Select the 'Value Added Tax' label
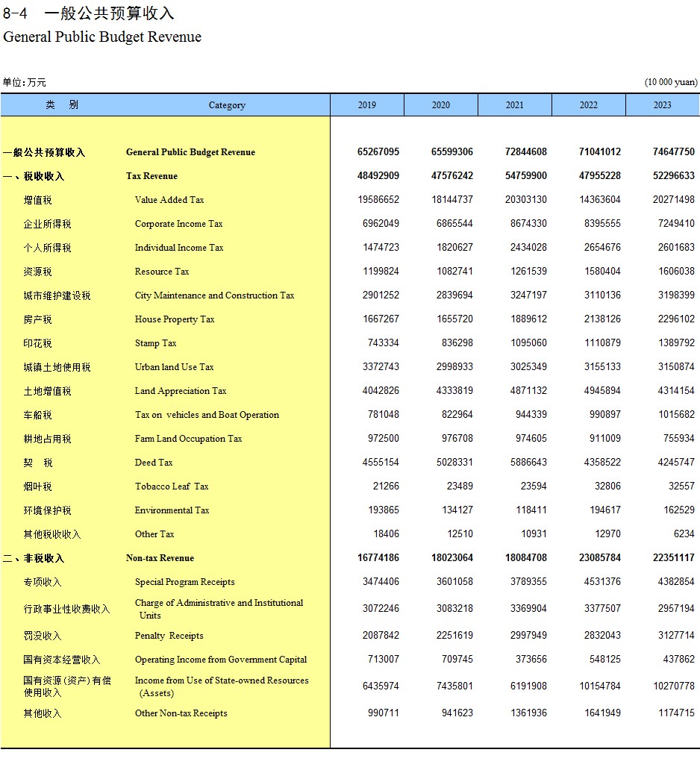This screenshot has height=773, width=700. (x=169, y=200)
